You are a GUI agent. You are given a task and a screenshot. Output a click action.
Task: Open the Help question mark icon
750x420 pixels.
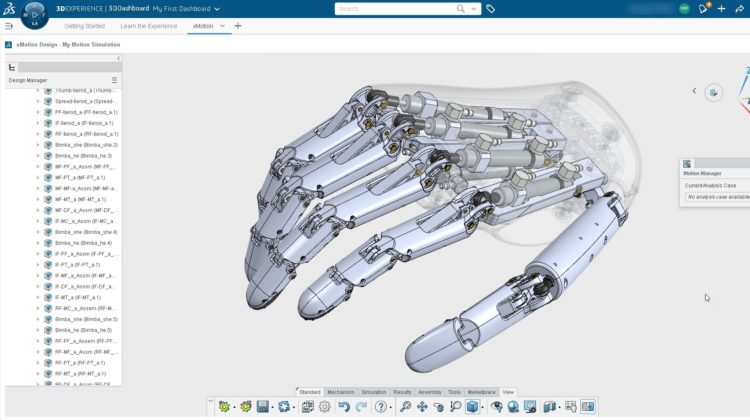[381, 407]
